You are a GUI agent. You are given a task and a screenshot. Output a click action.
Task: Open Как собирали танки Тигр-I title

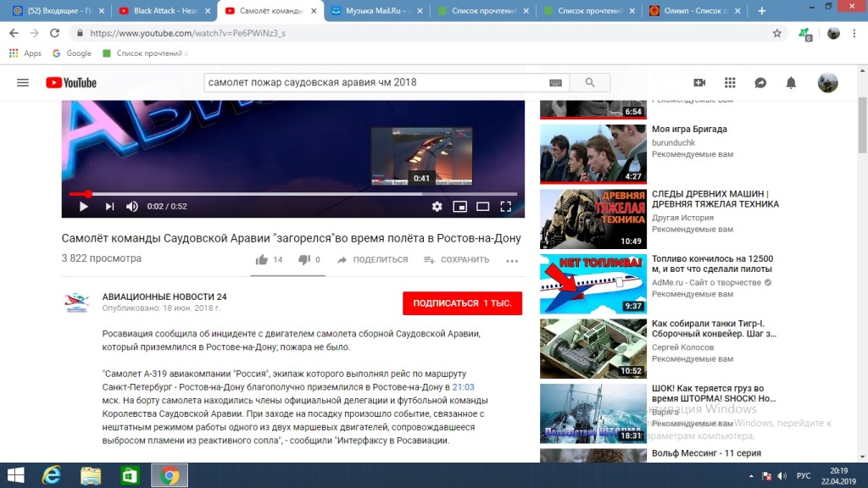pyautogui.click(x=714, y=328)
